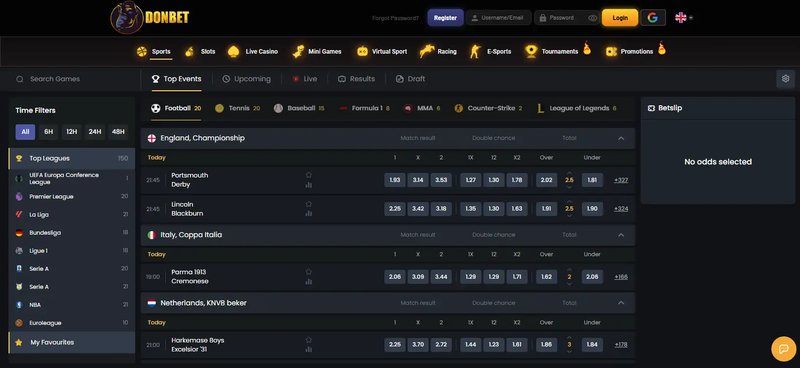Select the Formula 1 sport tab
800x368 pixels.
(x=364, y=108)
